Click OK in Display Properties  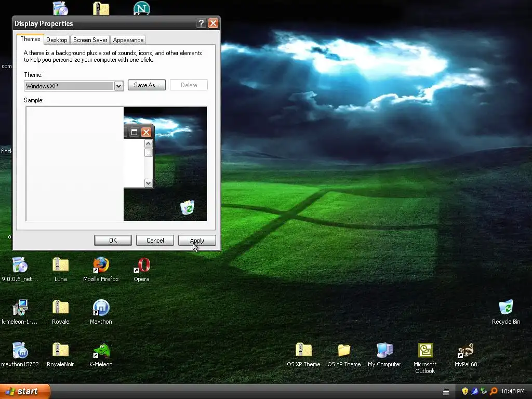click(x=113, y=240)
